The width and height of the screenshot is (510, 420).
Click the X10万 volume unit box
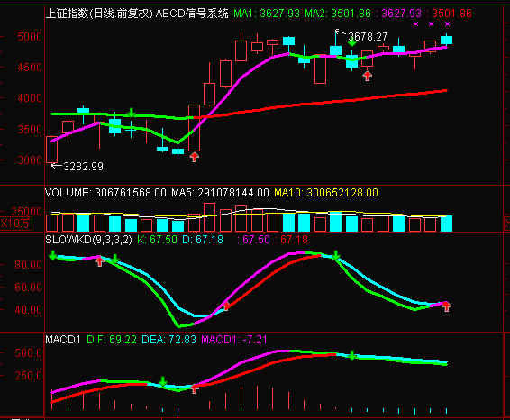point(16,224)
